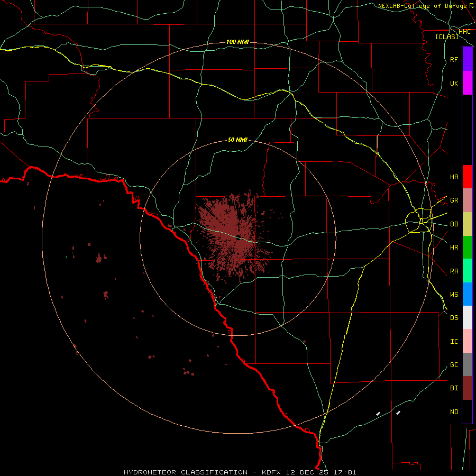This screenshot has height=476, width=476.
Task: Click the 100 NMI range ring label
Action: (237, 42)
